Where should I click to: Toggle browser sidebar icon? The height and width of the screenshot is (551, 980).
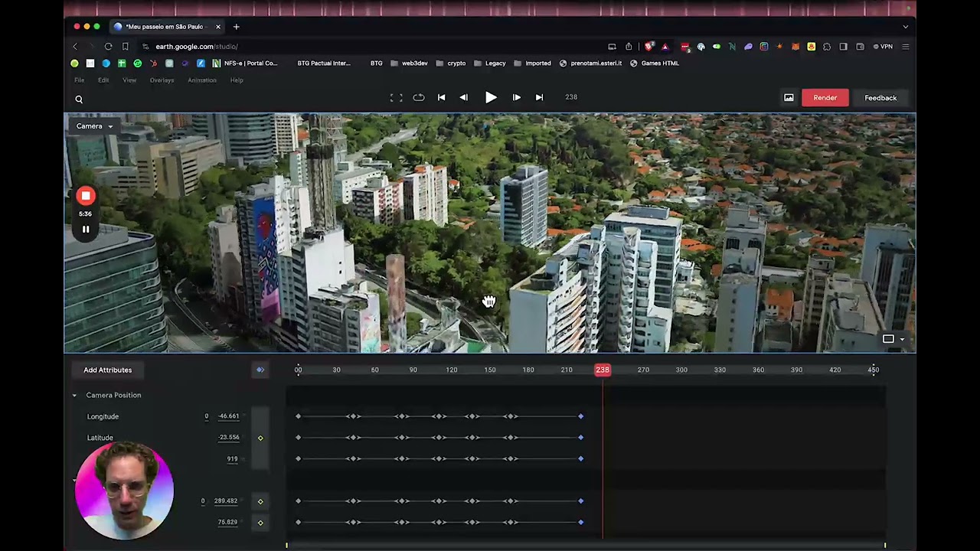click(x=843, y=47)
